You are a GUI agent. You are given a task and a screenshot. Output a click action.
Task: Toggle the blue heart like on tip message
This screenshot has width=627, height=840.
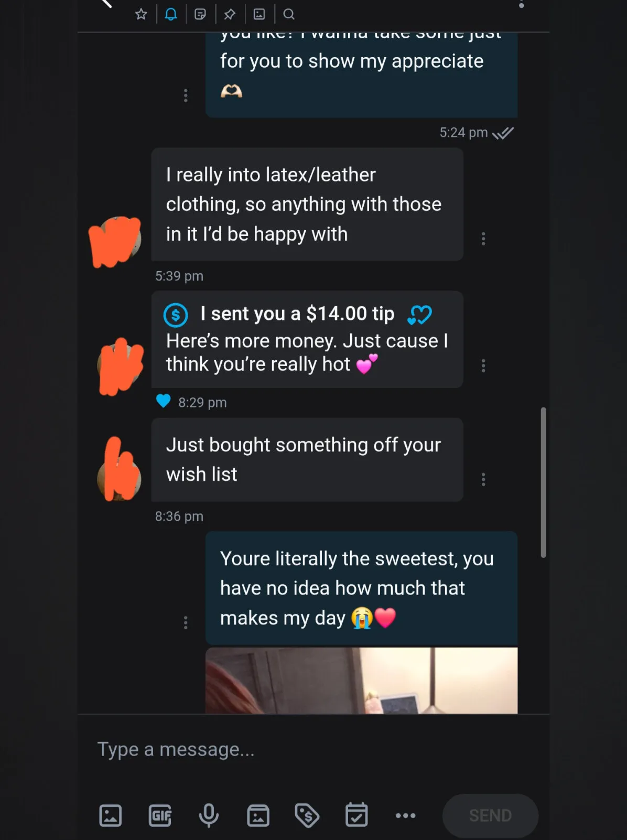pyautogui.click(x=164, y=401)
